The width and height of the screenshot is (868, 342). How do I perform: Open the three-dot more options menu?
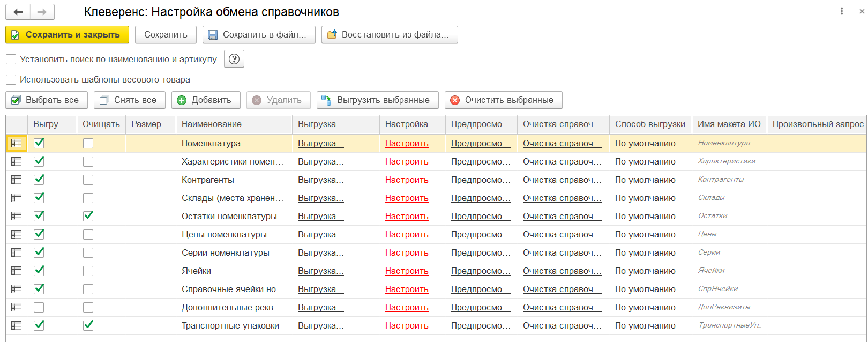click(842, 11)
